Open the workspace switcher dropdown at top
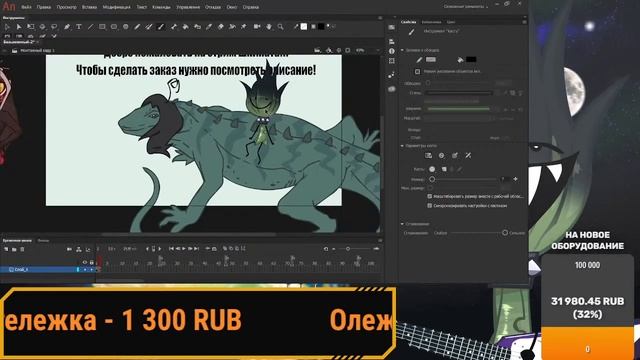 (x=466, y=7)
